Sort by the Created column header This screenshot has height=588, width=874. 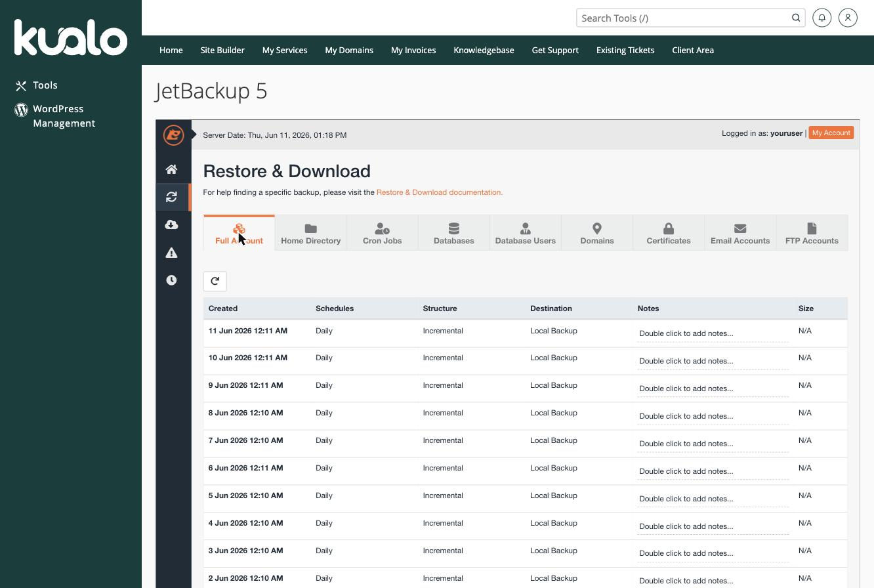coord(223,308)
